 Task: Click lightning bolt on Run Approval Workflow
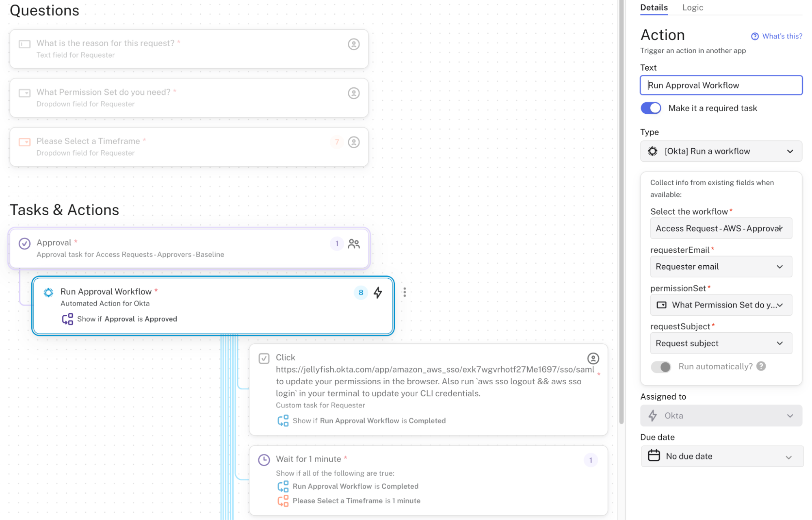pyautogui.click(x=378, y=292)
